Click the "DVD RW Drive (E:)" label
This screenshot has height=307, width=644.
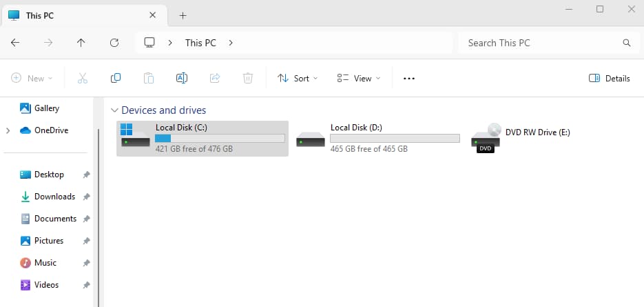(x=538, y=132)
